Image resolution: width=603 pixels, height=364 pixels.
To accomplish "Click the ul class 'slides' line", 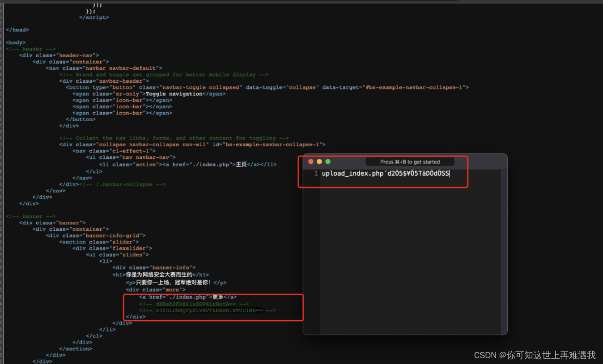I will tap(117, 255).
